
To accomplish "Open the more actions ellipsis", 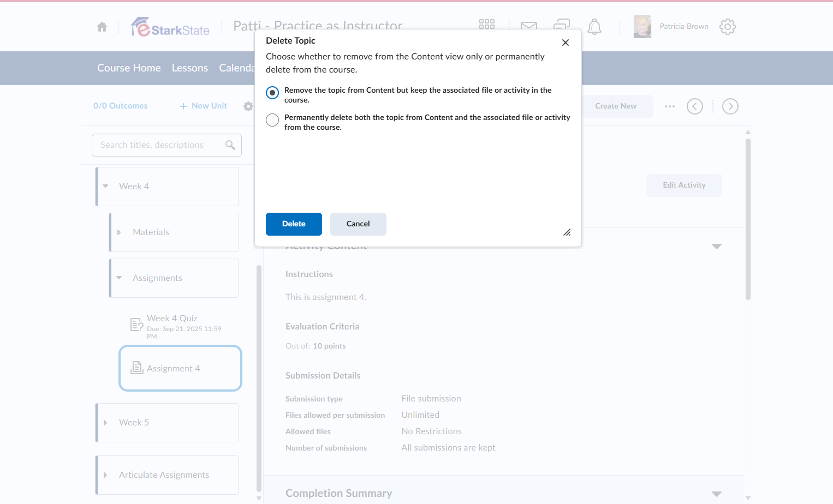I will [x=670, y=106].
